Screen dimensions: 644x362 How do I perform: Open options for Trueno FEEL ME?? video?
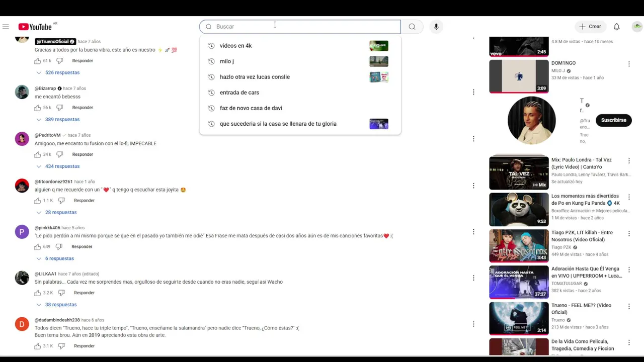[629, 306]
